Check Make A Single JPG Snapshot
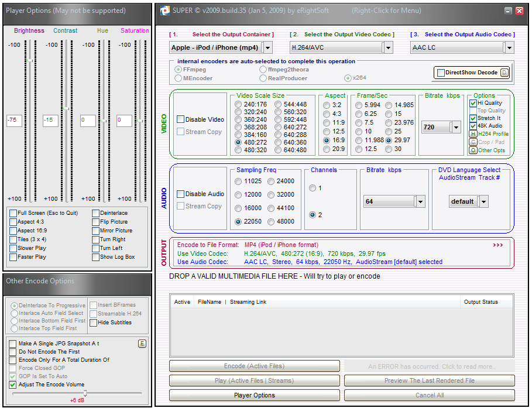 [x=12, y=344]
